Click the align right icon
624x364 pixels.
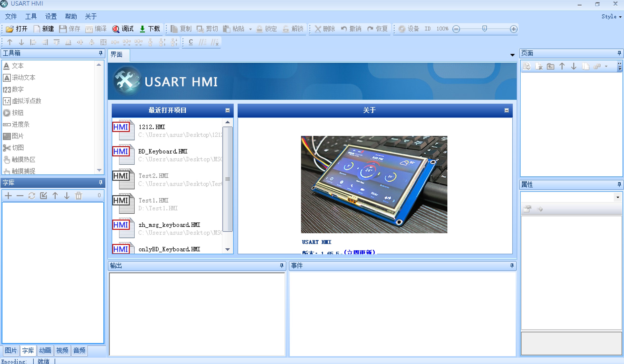point(45,42)
